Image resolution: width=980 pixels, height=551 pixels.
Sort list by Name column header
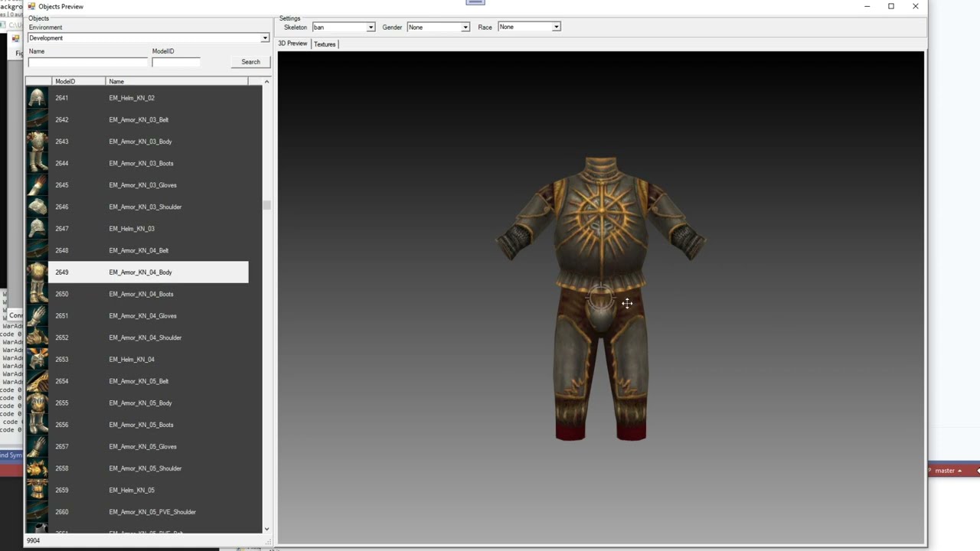[177, 81]
